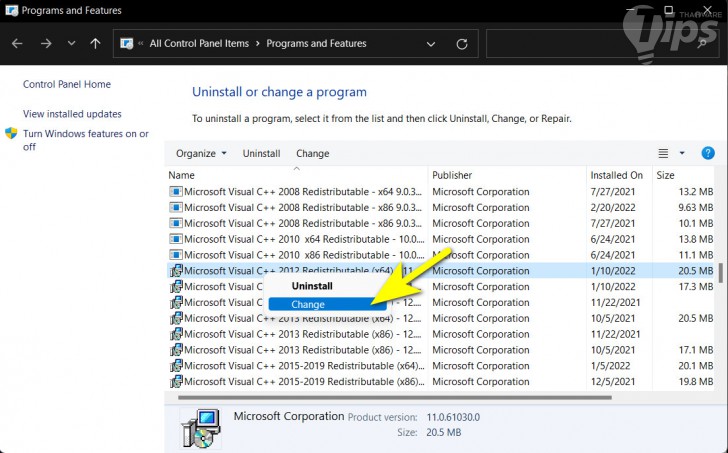Viewport: 728px width, 453px height.
Task: Click the Change toolbar button
Action: click(x=312, y=154)
